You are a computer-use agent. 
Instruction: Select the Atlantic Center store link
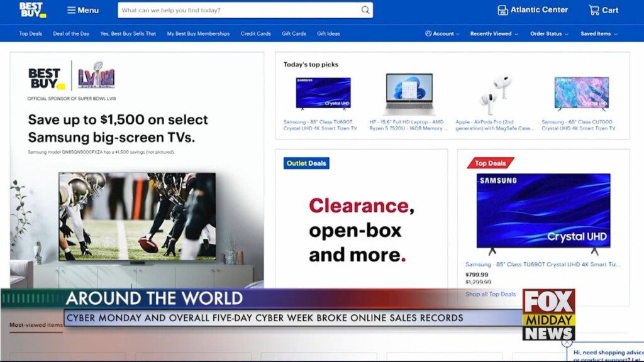pos(532,10)
